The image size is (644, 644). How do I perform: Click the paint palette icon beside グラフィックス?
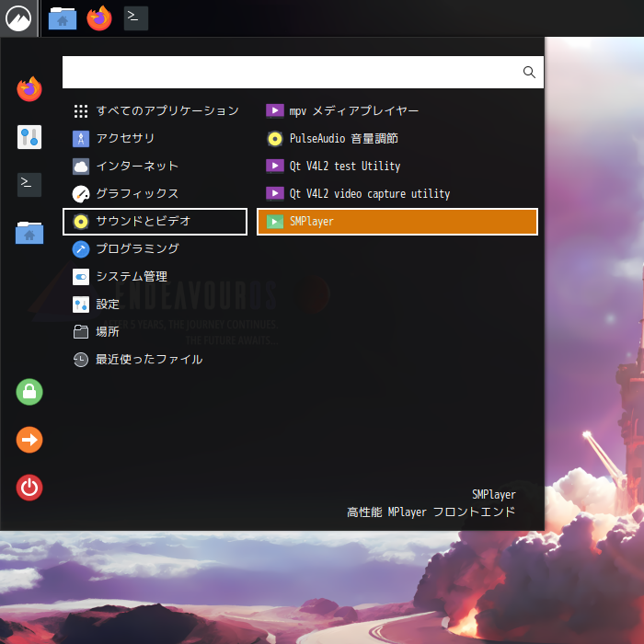pos(81,194)
